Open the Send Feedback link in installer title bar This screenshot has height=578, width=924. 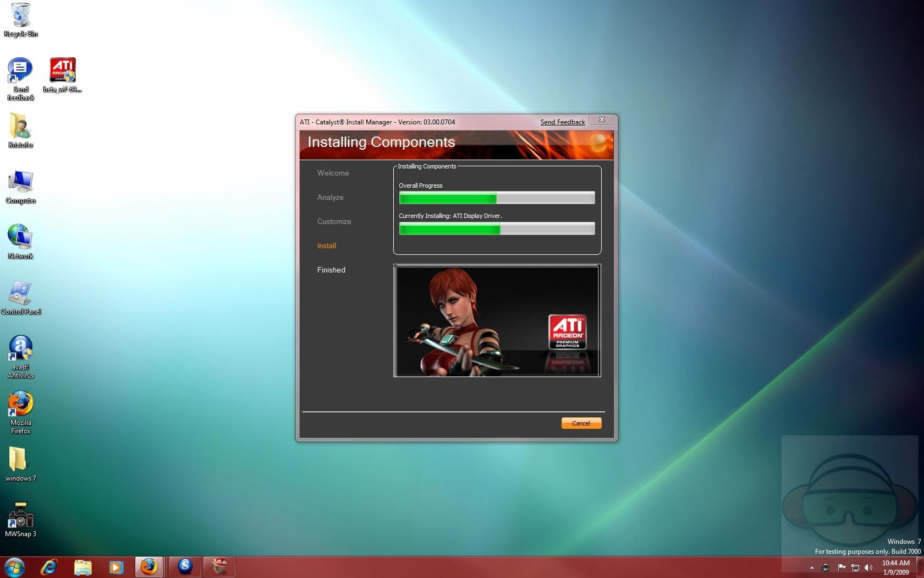(x=562, y=122)
